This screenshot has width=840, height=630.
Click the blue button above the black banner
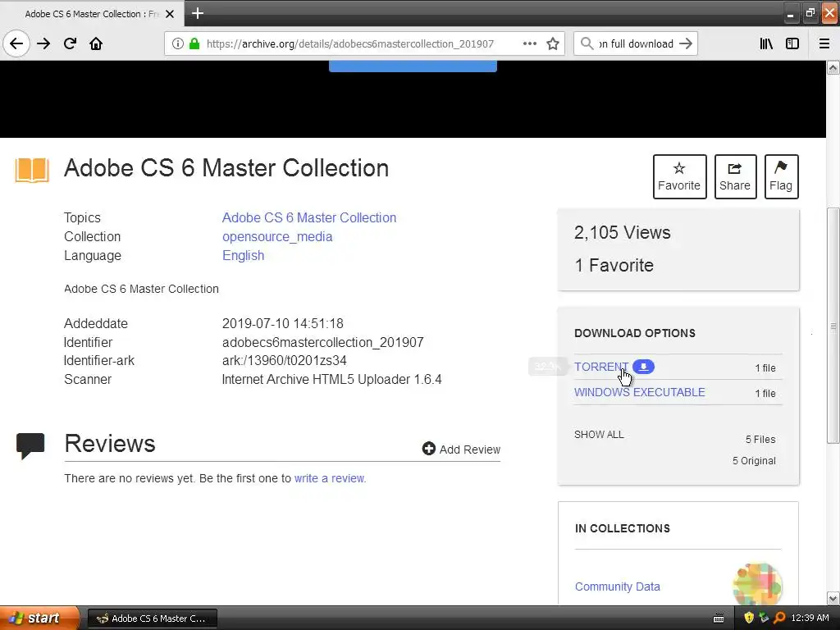(x=413, y=66)
